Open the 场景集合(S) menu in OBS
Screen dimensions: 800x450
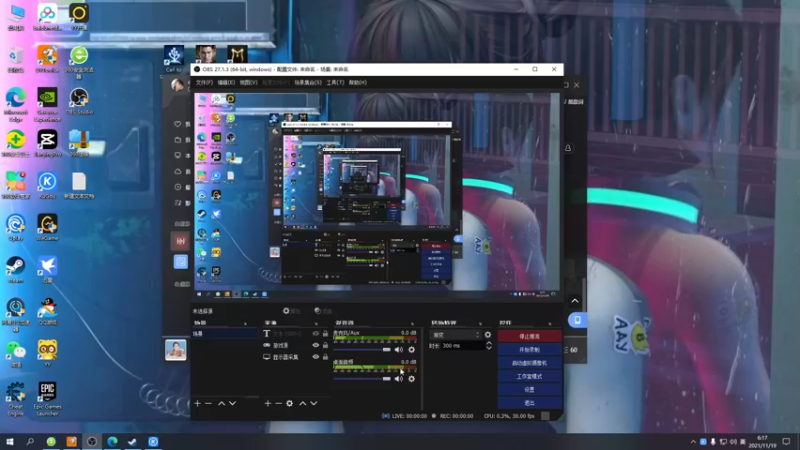click(x=308, y=83)
